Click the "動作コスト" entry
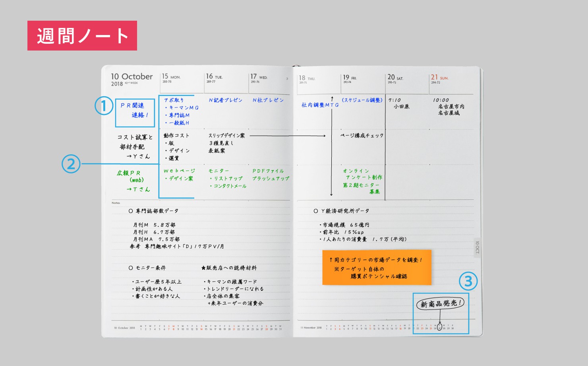The width and height of the screenshot is (588, 366). click(x=176, y=136)
